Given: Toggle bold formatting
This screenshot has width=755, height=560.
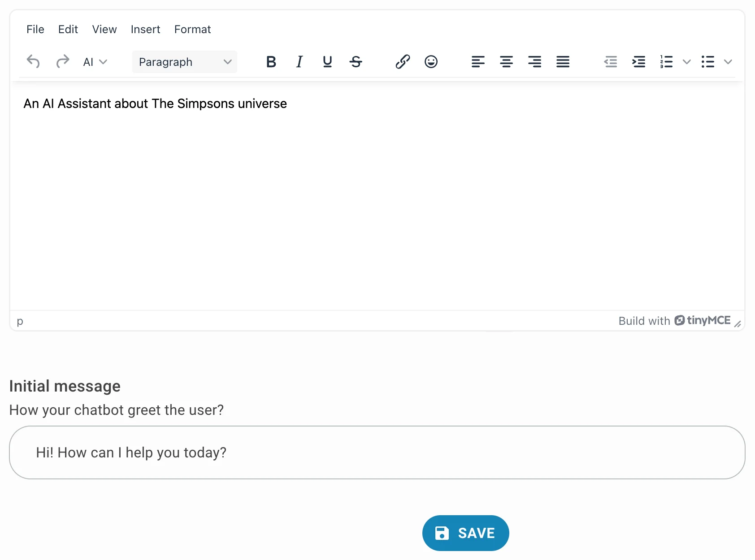Looking at the screenshot, I should [271, 62].
